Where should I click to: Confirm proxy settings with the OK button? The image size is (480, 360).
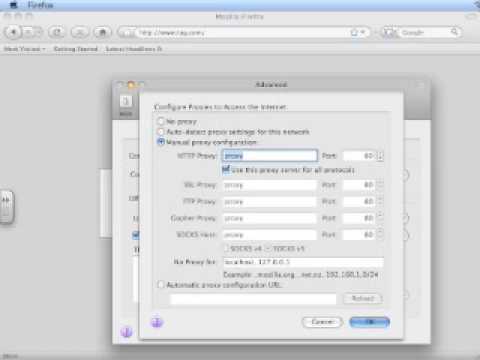tap(369, 322)
